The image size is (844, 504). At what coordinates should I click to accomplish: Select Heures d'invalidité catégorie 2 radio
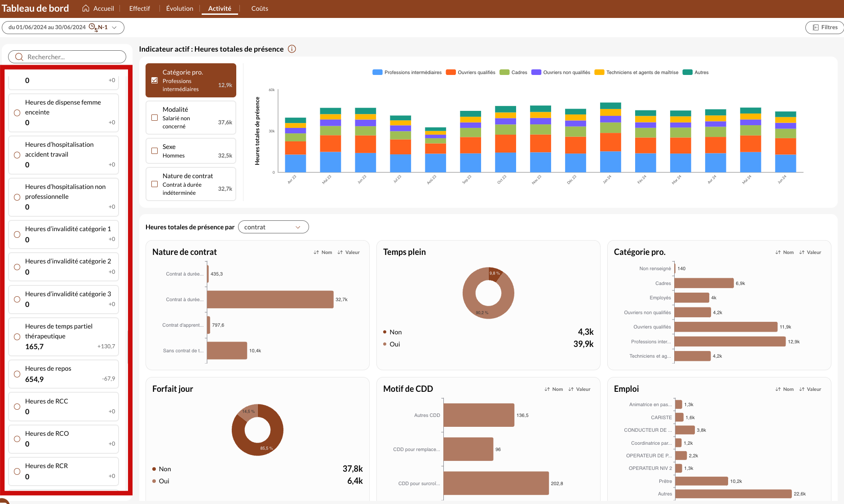point(17,267)
